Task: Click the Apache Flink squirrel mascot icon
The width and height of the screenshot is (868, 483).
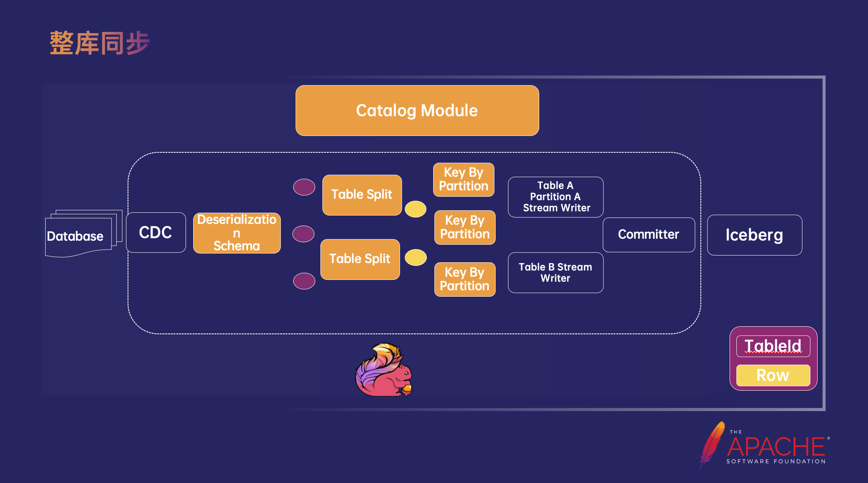Action: click(x=385, y=375)
